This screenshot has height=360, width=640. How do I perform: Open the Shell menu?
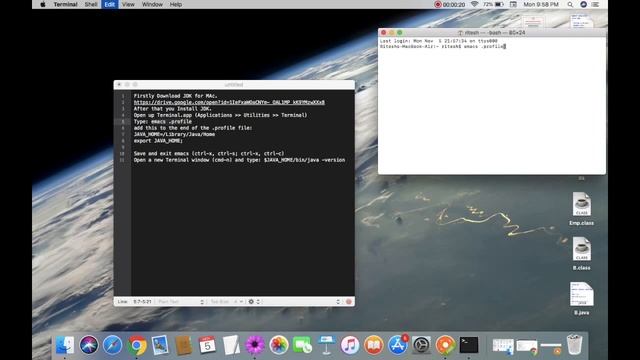(x=91, y=4)
